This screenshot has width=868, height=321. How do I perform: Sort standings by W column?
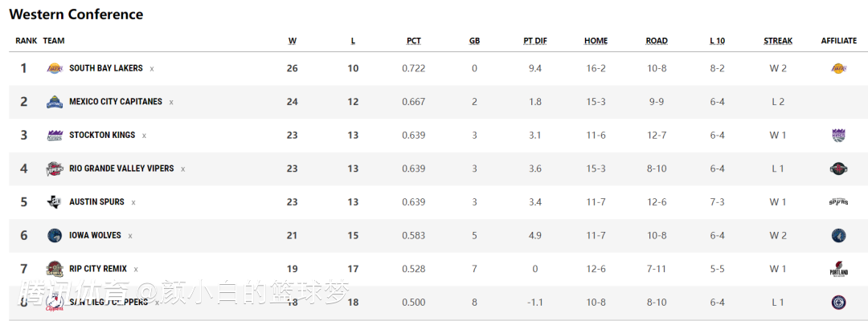coord(292,41)
